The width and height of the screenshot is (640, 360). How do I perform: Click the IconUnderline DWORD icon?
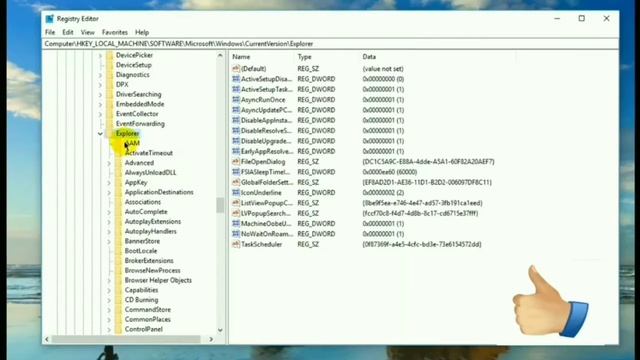point(236,192)
